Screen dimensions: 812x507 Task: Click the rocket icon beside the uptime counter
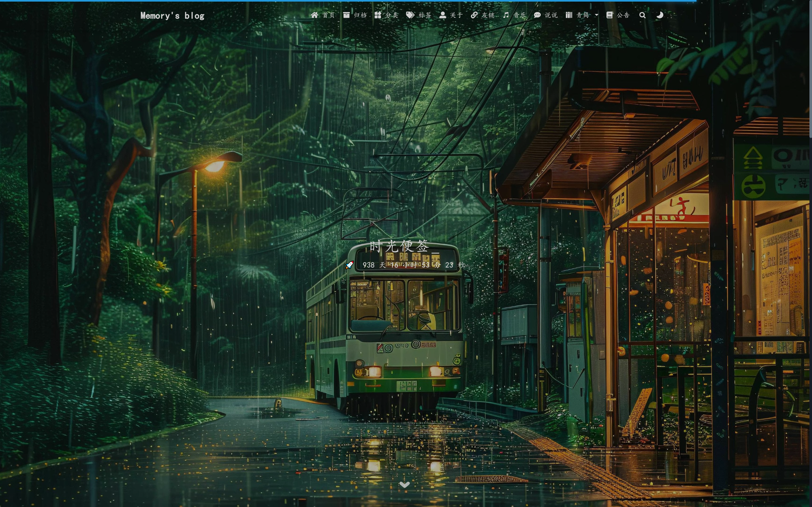[350, 265]
